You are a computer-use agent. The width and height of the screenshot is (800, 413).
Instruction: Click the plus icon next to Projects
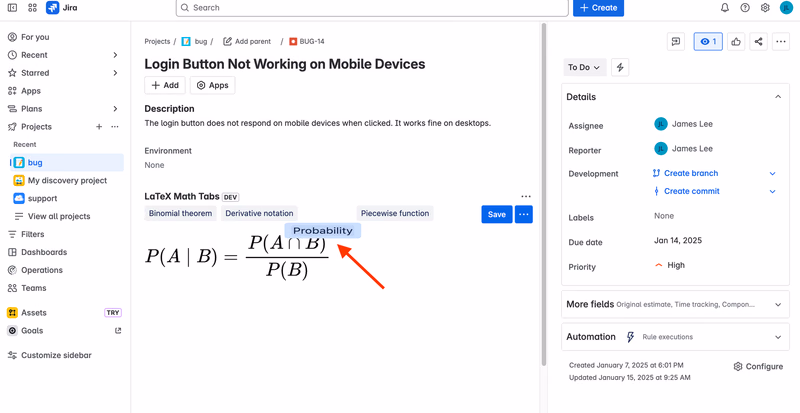click(99, 127)
